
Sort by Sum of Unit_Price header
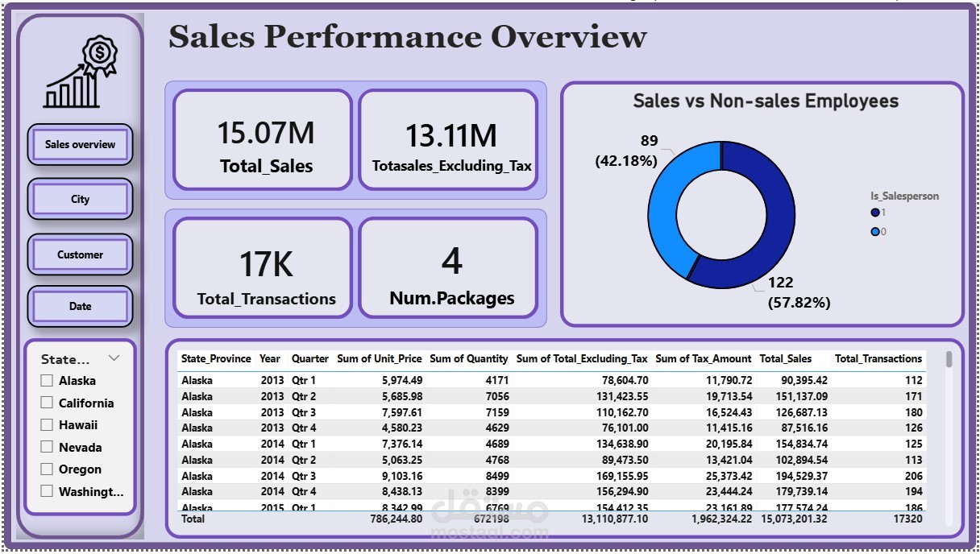pyautogui.click(x=380, y=359)
